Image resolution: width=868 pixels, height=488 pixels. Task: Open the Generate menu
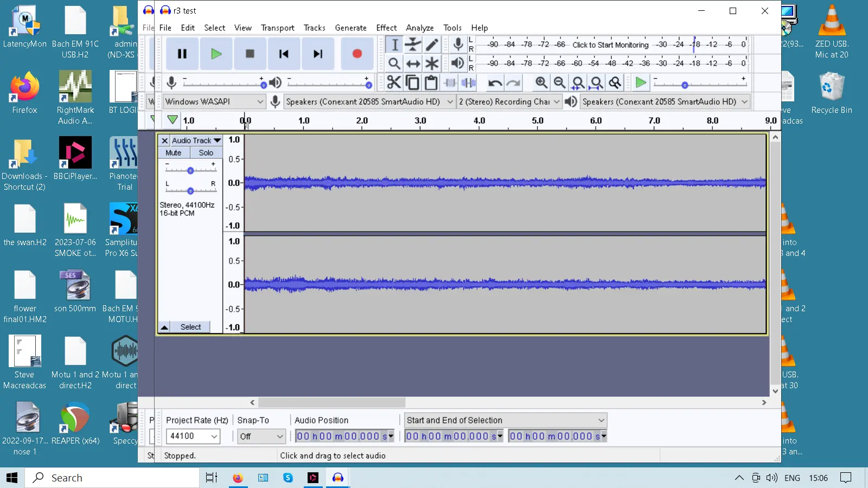[350, 28]
